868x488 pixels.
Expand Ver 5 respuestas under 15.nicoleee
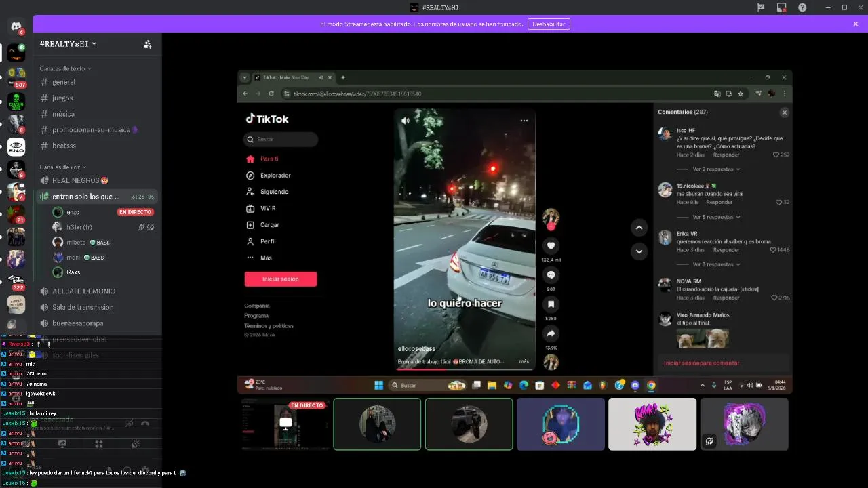[x=716, y=217]
